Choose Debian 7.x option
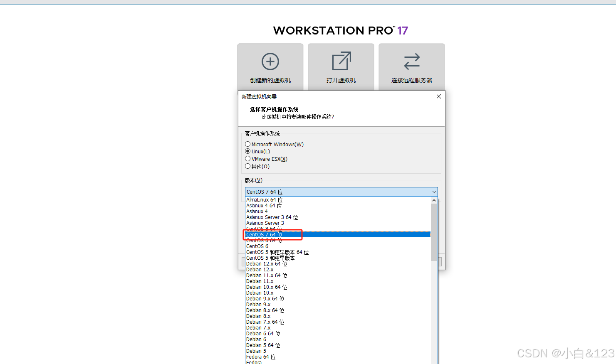The image size is (616, 364). 338,328
